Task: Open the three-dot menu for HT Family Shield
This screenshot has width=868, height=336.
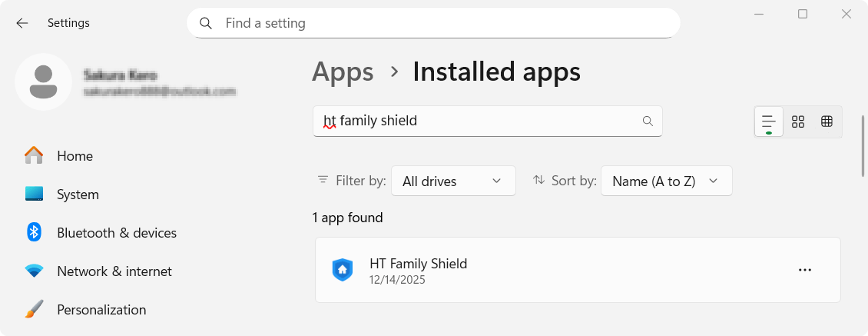Action: (804, 270)
